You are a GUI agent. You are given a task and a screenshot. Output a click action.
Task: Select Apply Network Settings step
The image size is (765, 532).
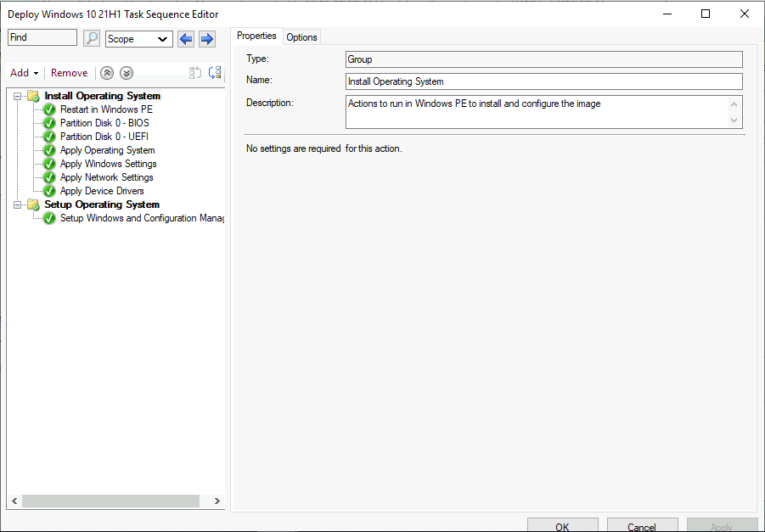pos(106,178)
